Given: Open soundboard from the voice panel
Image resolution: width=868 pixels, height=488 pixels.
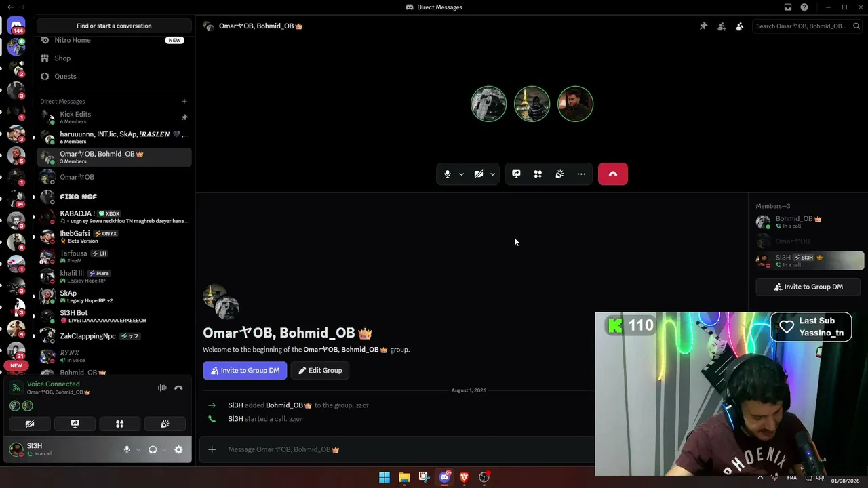Looking at the screenshot, I should pos(165,424).
